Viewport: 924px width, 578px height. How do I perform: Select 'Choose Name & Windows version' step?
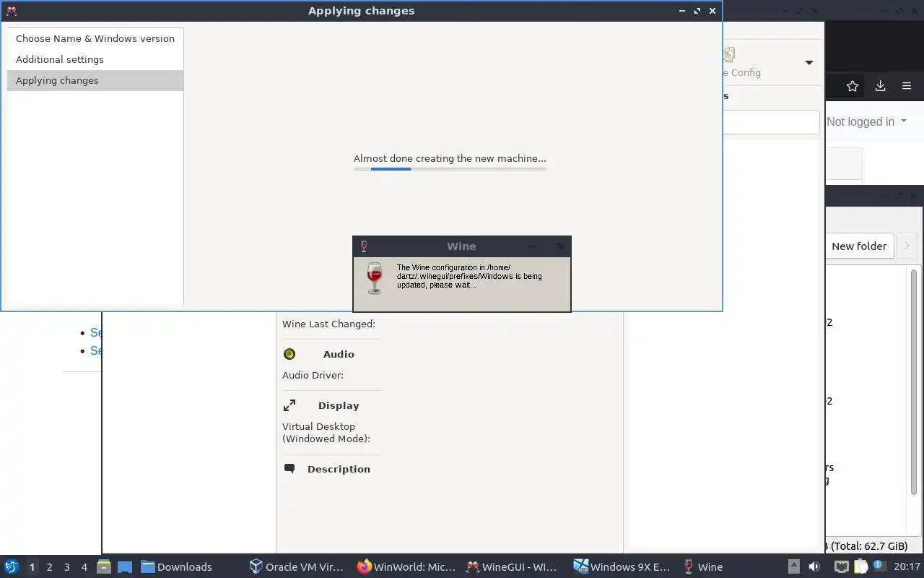95,38
